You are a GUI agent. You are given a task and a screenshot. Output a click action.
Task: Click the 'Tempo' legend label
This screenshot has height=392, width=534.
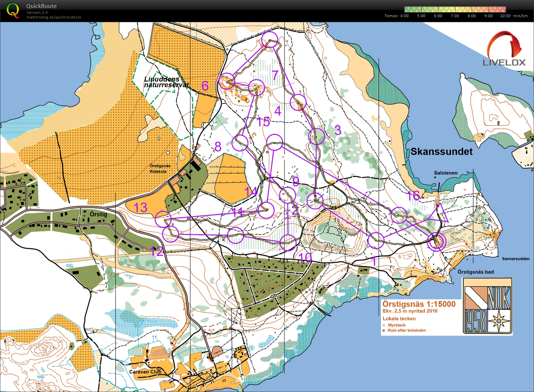coord(391,16)
